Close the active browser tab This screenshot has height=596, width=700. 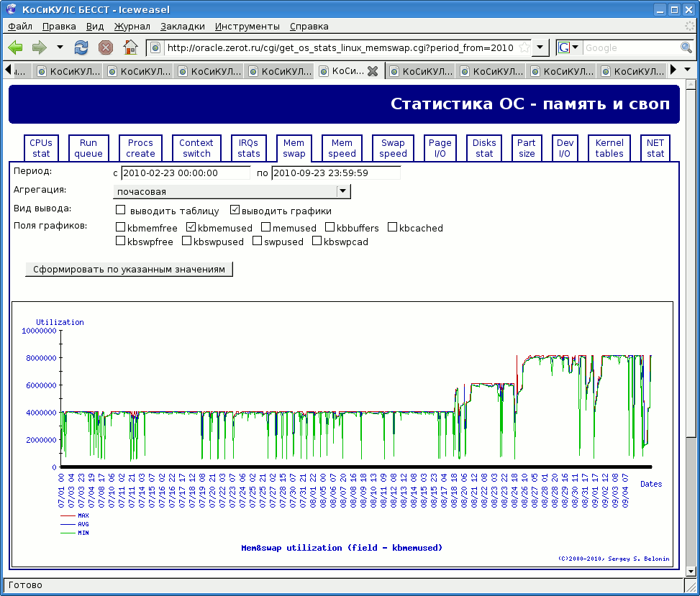point(372,71)
